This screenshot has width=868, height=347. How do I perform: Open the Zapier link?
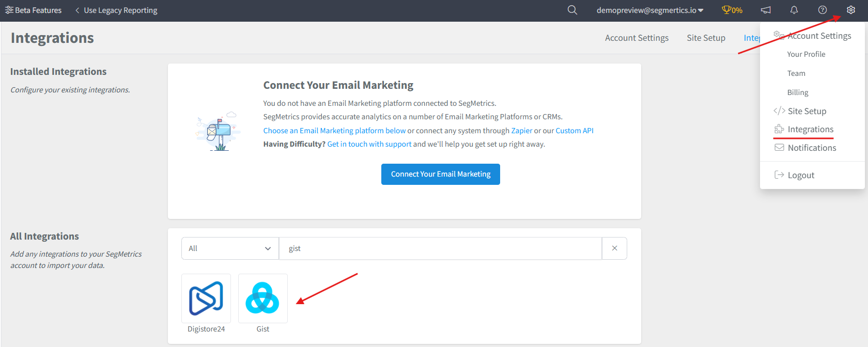pyautogui.click(x=522, y=131)
